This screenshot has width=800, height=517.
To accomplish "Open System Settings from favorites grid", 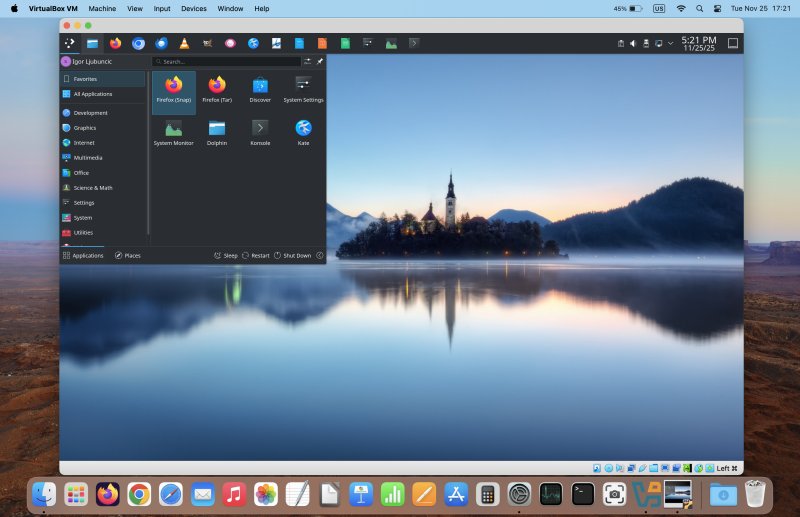I will 303,88.
